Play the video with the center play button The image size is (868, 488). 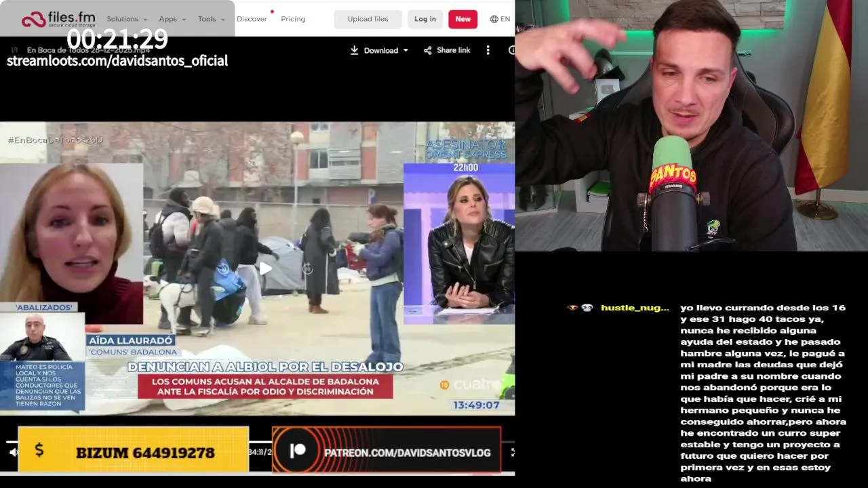[x=265, y=269]
